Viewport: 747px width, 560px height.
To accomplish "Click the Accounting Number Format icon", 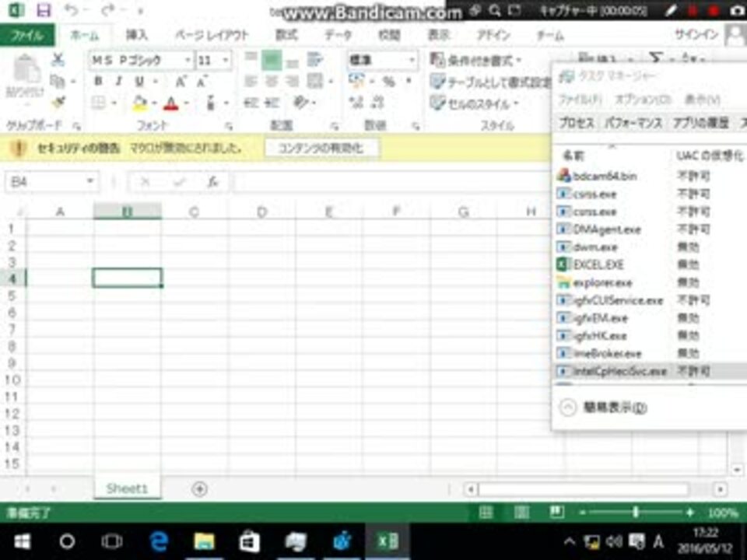I will 356,81.
